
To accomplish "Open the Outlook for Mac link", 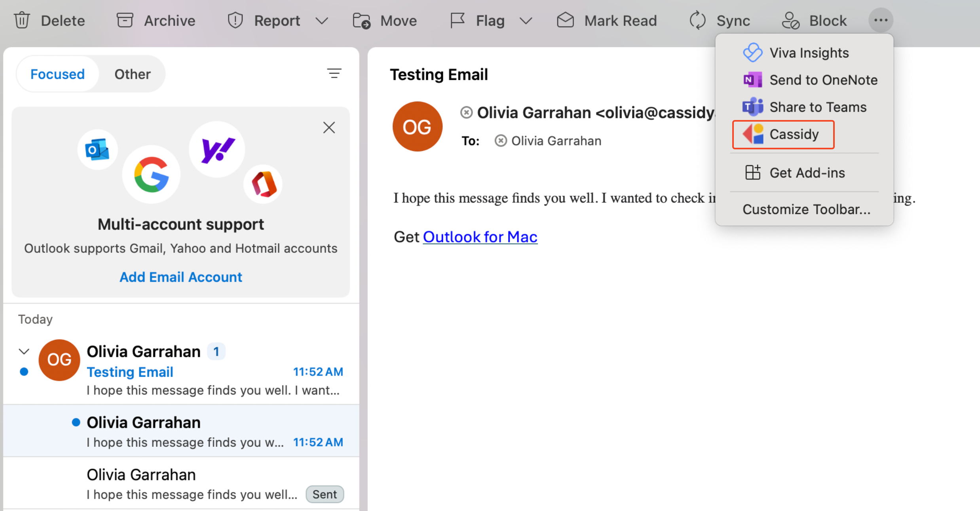I will 480,236.
